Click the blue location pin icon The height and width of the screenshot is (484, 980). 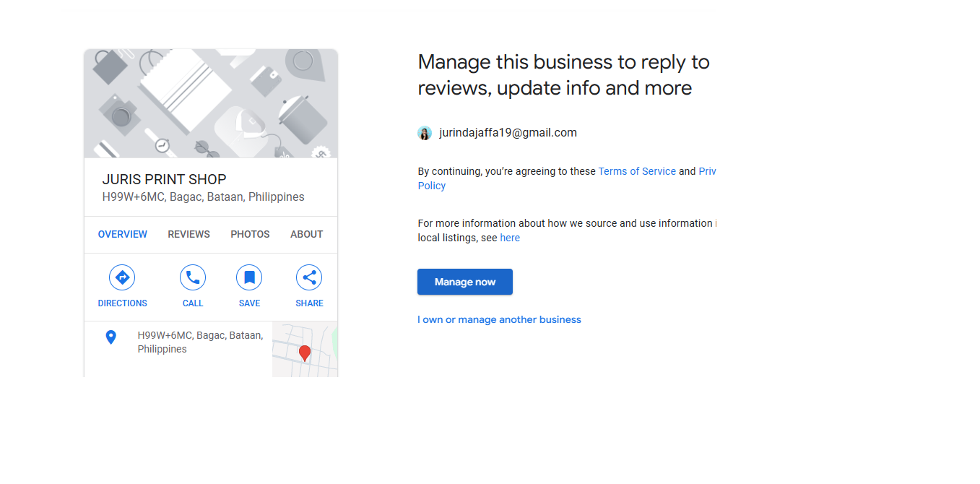point(110,337)
